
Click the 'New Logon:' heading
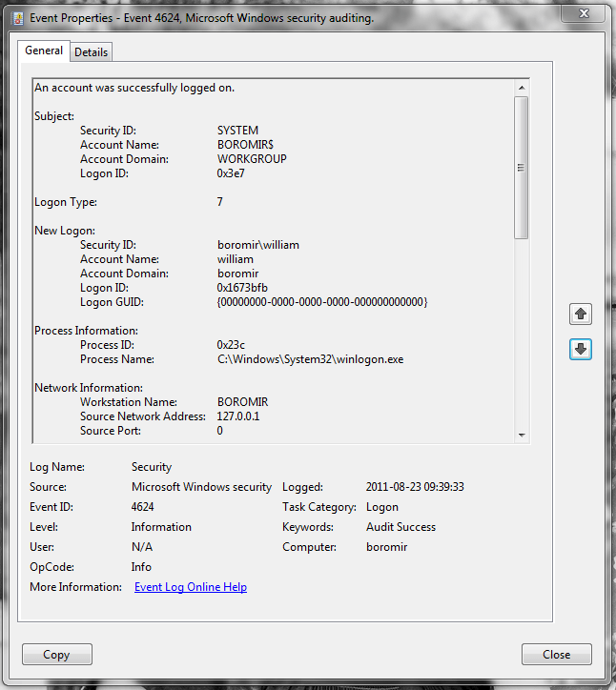point(65,231)
